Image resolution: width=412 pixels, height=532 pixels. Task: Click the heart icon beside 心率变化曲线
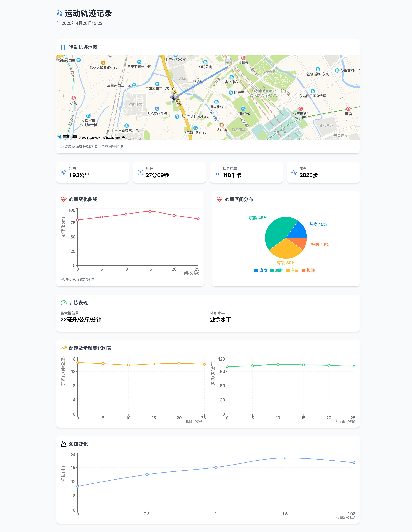pos(63,199)
